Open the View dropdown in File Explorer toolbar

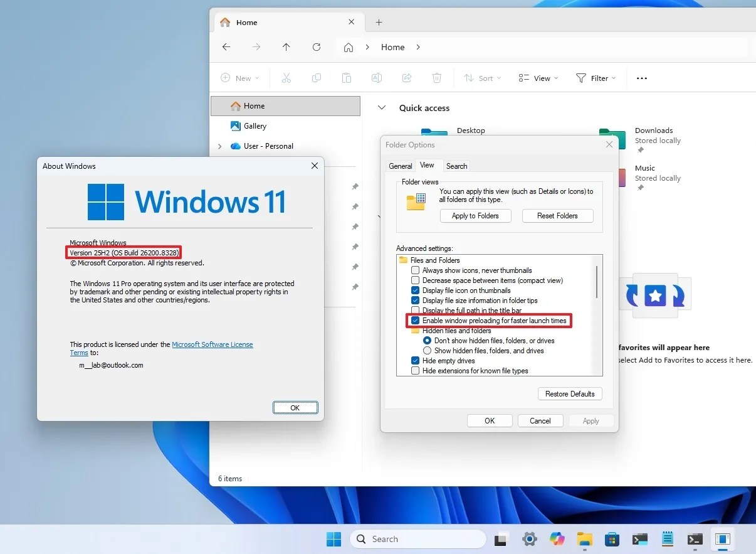tap(538, 78)
